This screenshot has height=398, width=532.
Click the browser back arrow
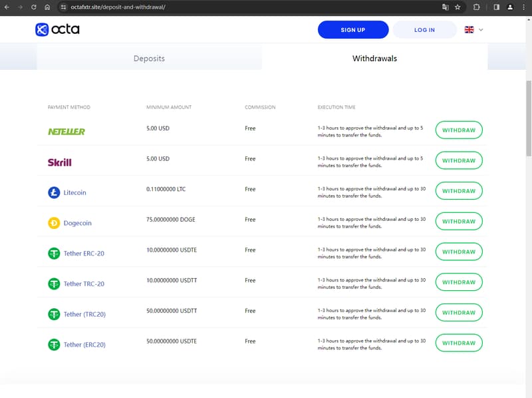[x=7, y=7]
